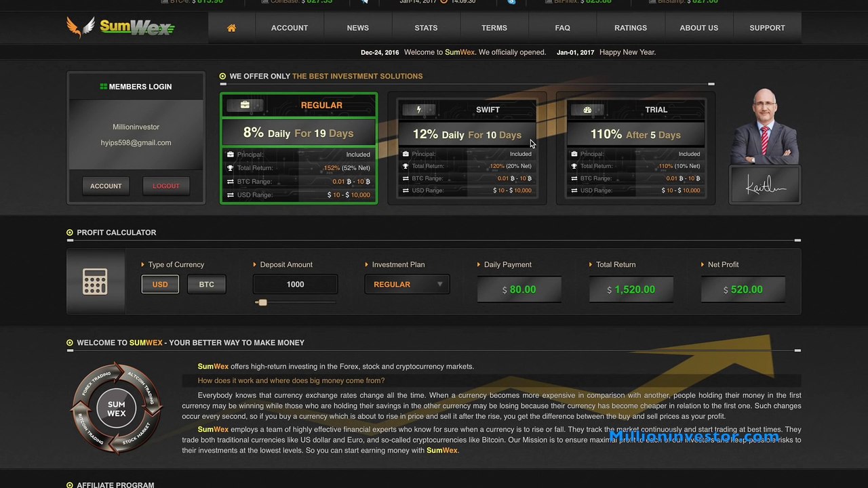868x488 pixels.
Task: Click the 110% After 5 Days banner
Action: click(635, 134)
